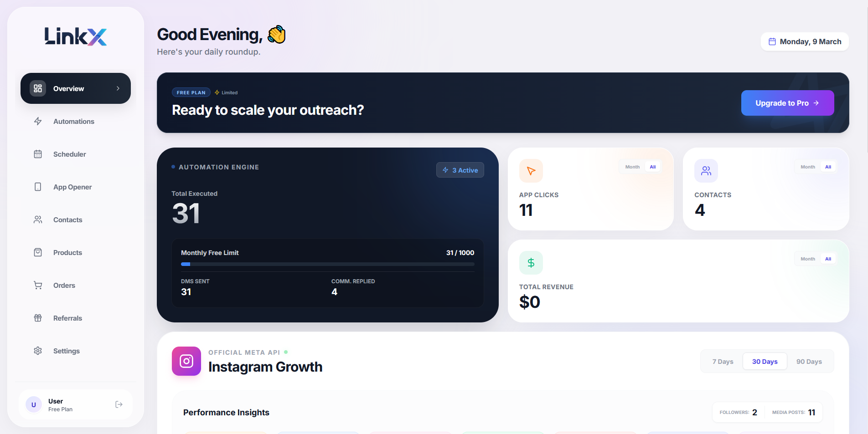Select the Scheduler calendar icon
This screenshot has height=434, width=868.
[38, 154]
